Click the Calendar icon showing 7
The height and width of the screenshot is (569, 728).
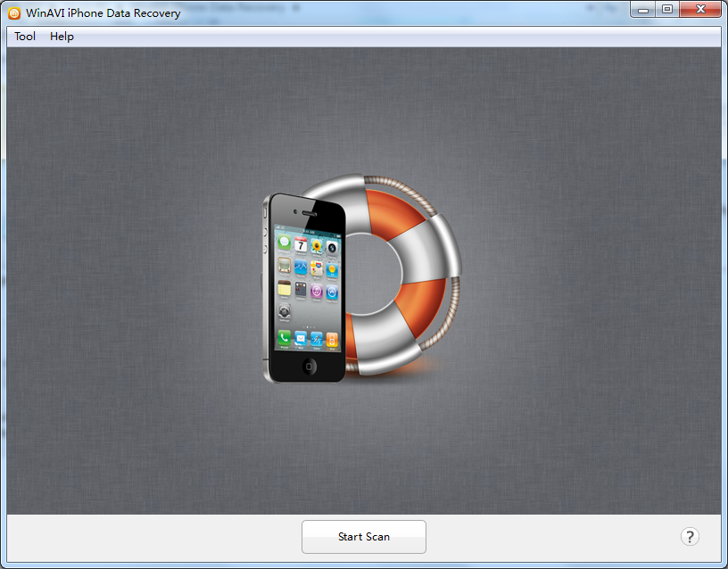click(x=301, y=244)
